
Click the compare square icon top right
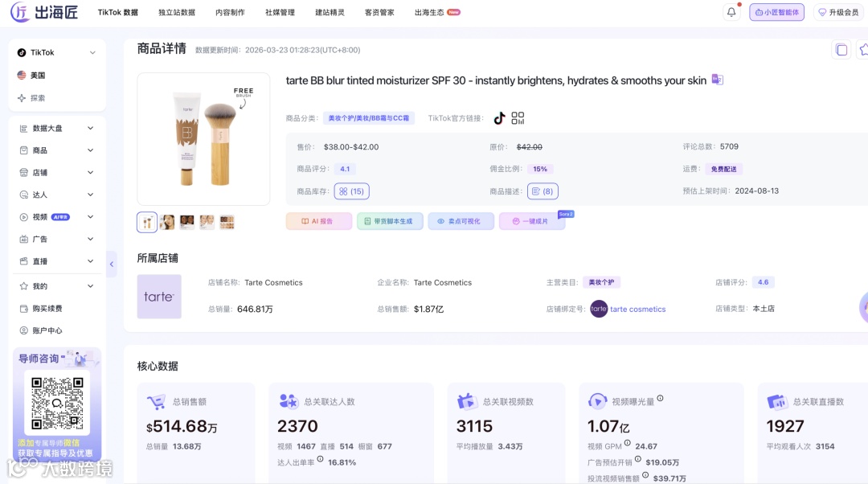point(841,50)
